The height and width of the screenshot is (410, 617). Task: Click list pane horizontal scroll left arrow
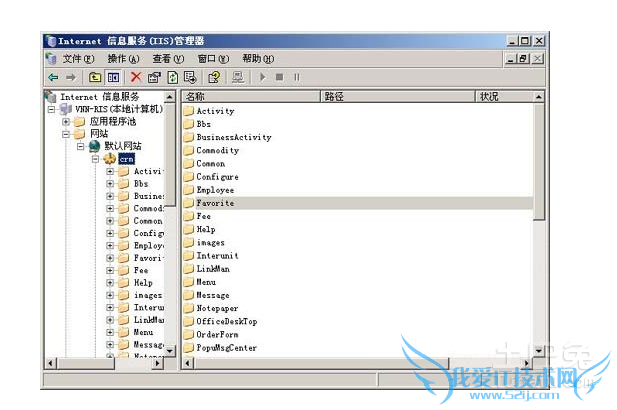[x=188, y=363]
